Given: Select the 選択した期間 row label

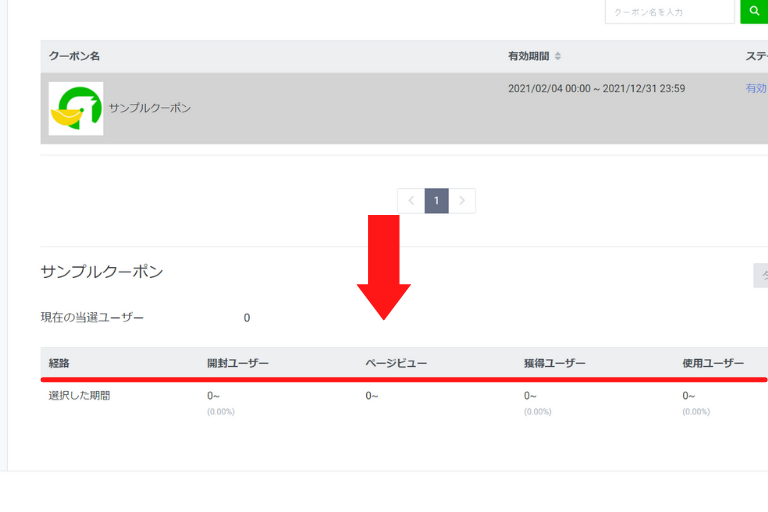Looking at the screenshot, I should (x=79, y=395).
